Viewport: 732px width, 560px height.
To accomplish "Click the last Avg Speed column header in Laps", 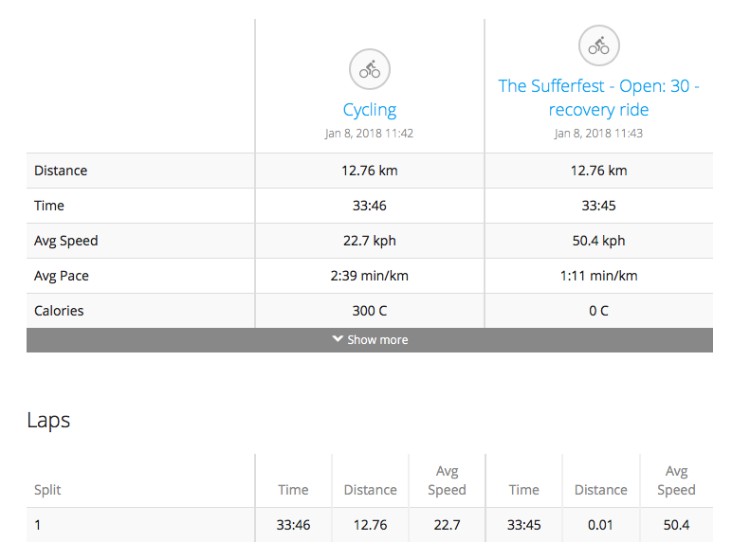I will pos(676,480).
